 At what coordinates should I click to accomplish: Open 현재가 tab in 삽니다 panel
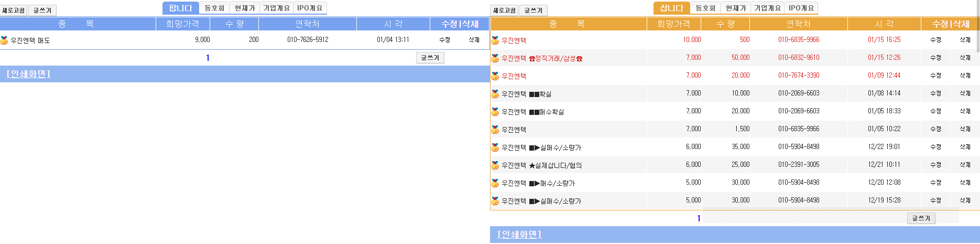click(736, 8)
